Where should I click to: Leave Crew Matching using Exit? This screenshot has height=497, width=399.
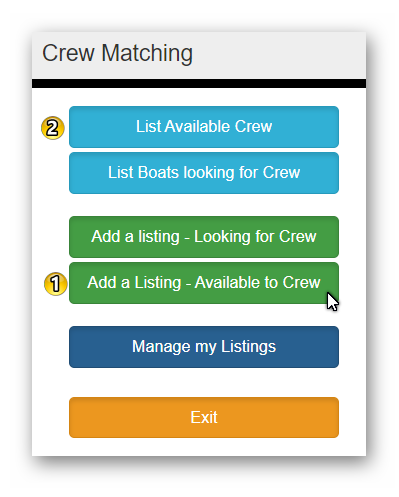tap(204, 417)
